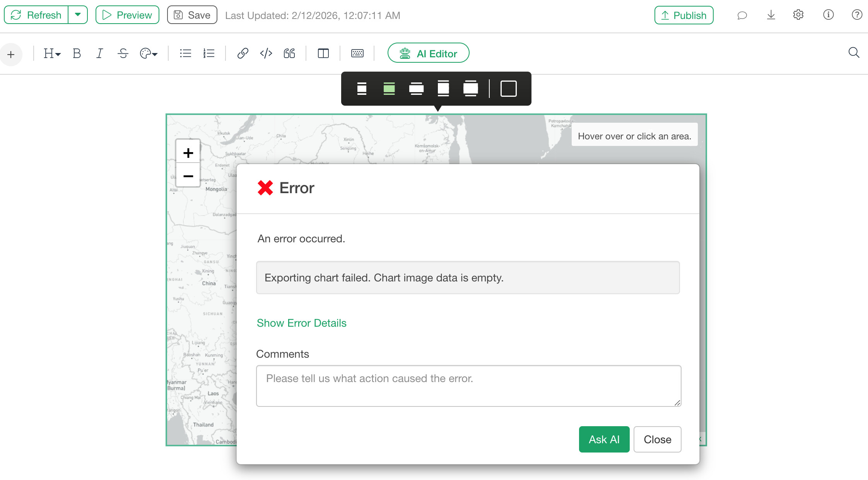
Task: Click the Comments text field
Action: [468, 386]
